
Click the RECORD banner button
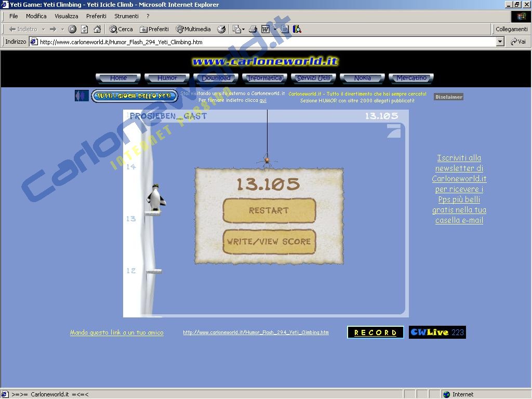(376, 332)
